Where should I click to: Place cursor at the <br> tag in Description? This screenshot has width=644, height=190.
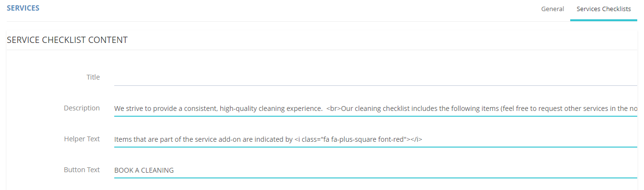tap(334, 109)
